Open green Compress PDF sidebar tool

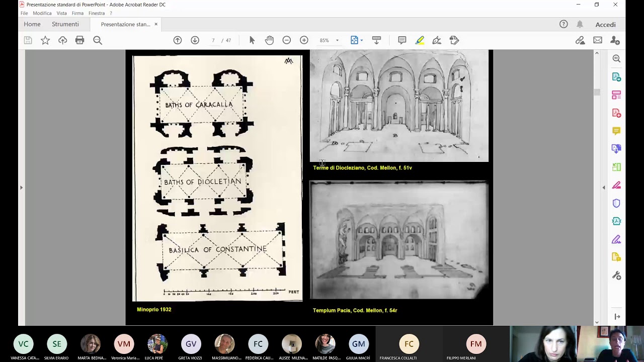[x=616, y=167]
